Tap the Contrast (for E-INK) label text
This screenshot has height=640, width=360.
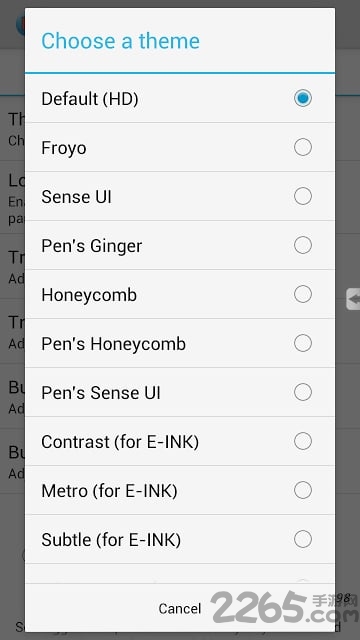[x=120, y=442]
